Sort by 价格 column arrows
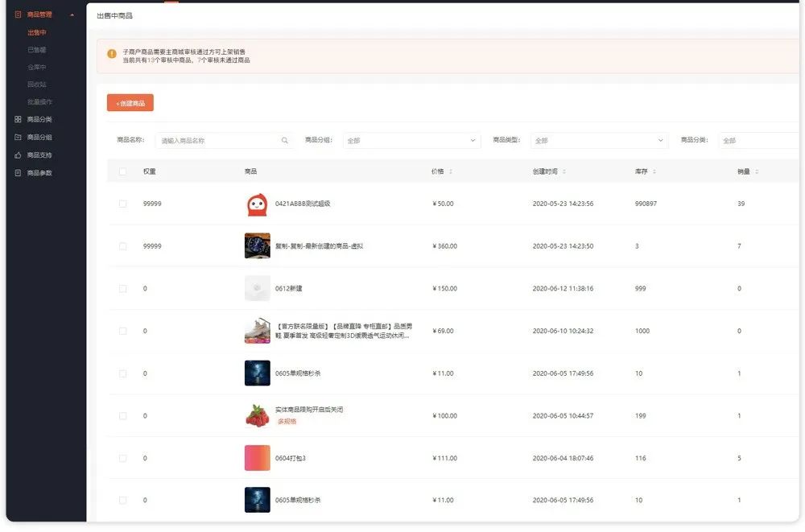Viewport: 805px width, 532px height. tap(451, 171)
